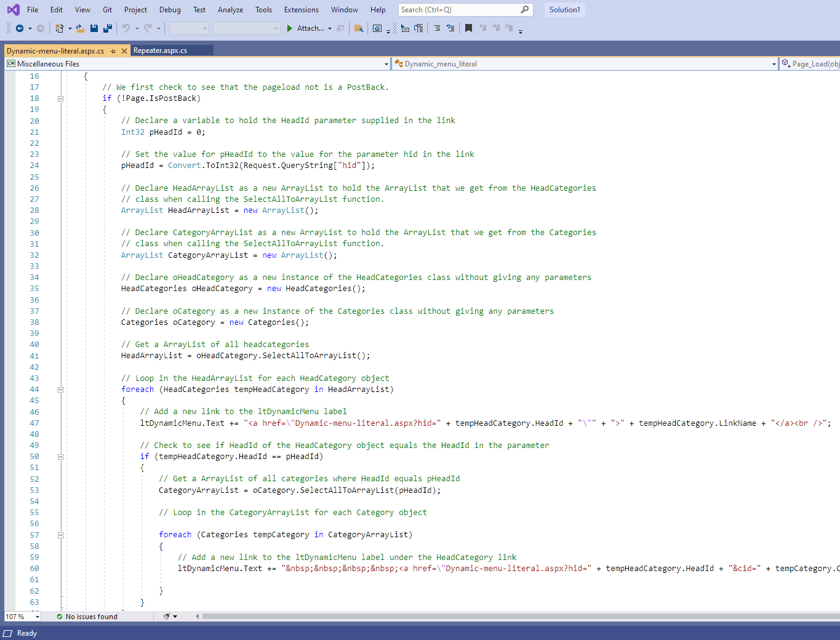The height and width of the screenshot is (640, 840).
Task: Click the Open File folder icon
Action: [80, 28]
